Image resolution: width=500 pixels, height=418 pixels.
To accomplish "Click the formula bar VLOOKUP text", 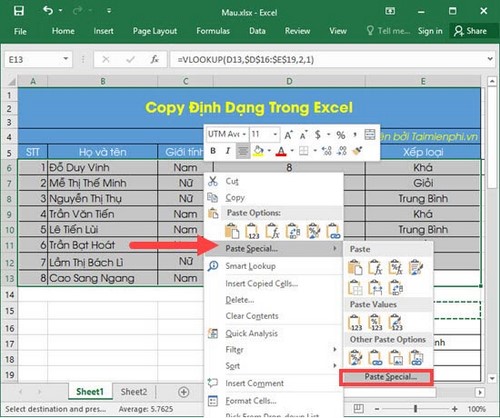I will coord(246,60).
